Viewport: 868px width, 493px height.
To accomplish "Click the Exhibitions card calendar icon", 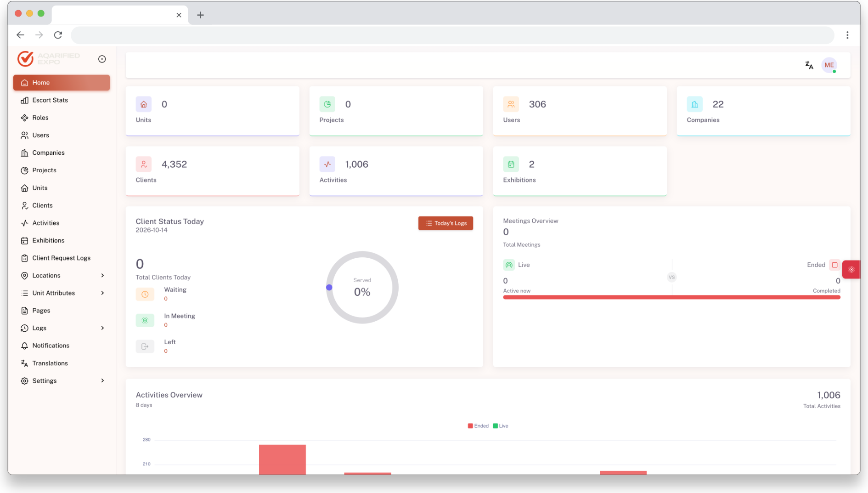I will click(x=511, y=164).
